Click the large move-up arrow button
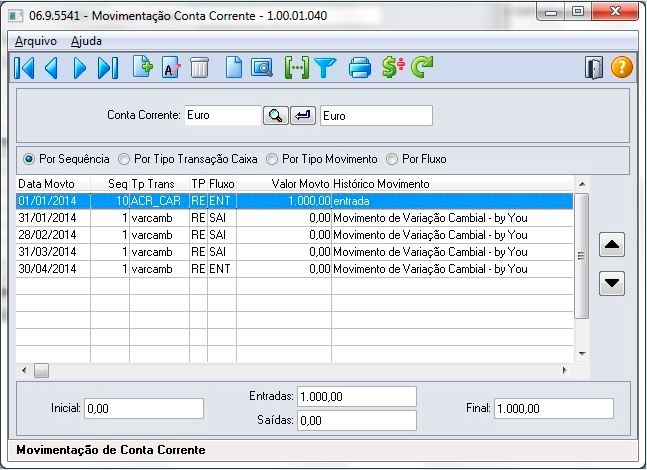 [612, 245]
